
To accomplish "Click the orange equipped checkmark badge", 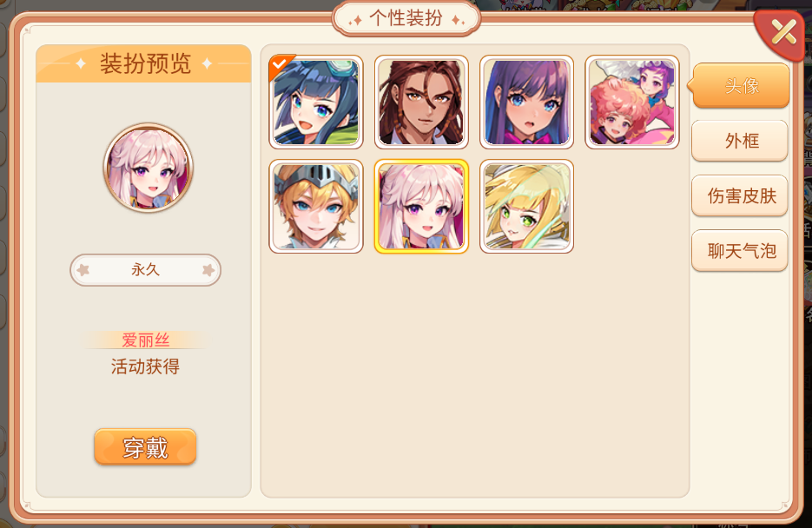I will coord(281,65).
